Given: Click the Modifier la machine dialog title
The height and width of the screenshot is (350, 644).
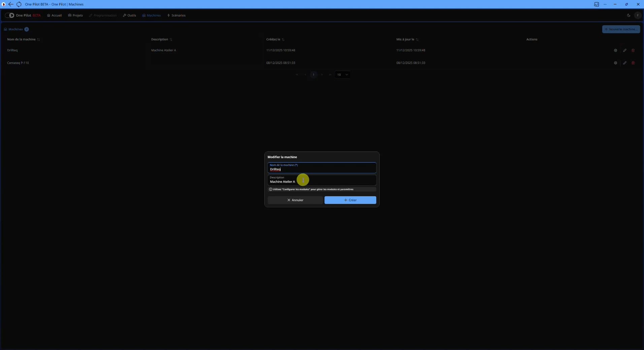Looking at the screenshot, I should pos(282,157).
